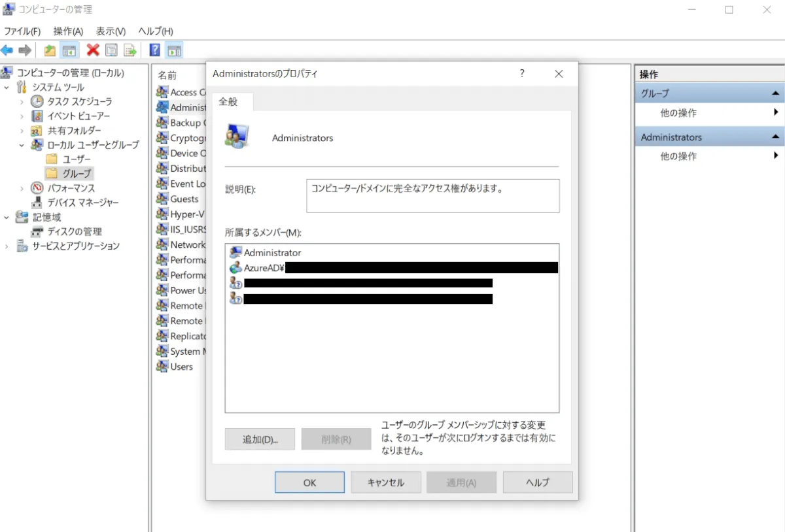Image resolution: width=785 pixels, height=532 pixels.
Task: Click the group icon beside Hyper-V
Action: click(x=162, y=214)
